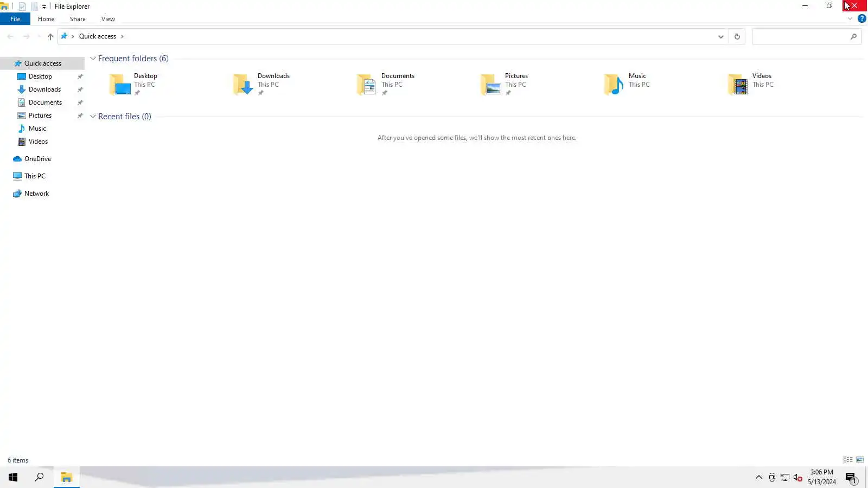
Task: Open Customize Quick Access Toolbar dropdown
Action: pos(44,7)
